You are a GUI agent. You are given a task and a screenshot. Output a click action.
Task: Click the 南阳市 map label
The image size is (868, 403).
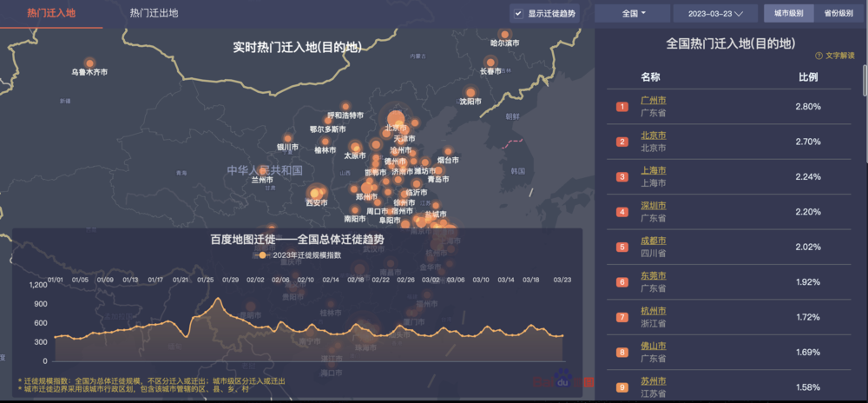pyautogui.click(x=354, y=219)
